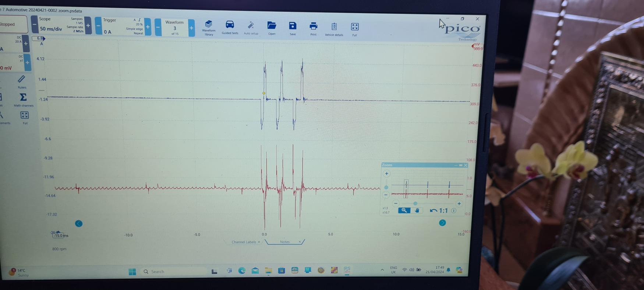Close the Notes tab
644x290 pixels.
pos(300,242)
